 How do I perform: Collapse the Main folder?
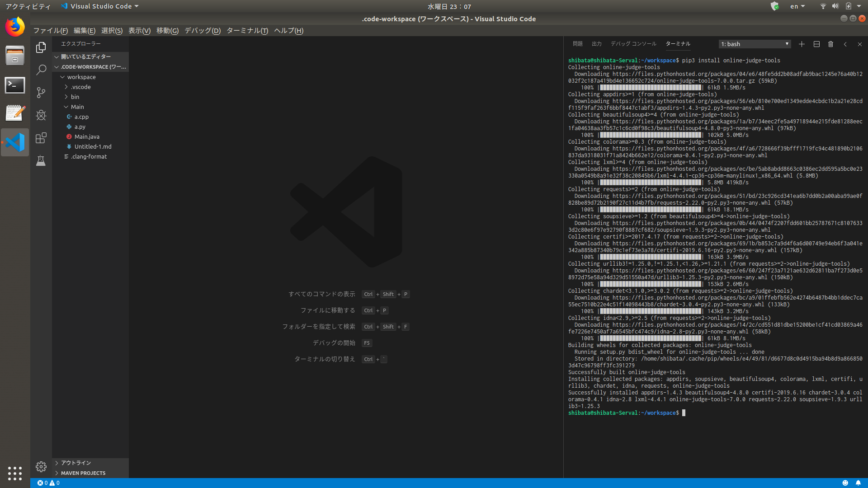point(77,107)
